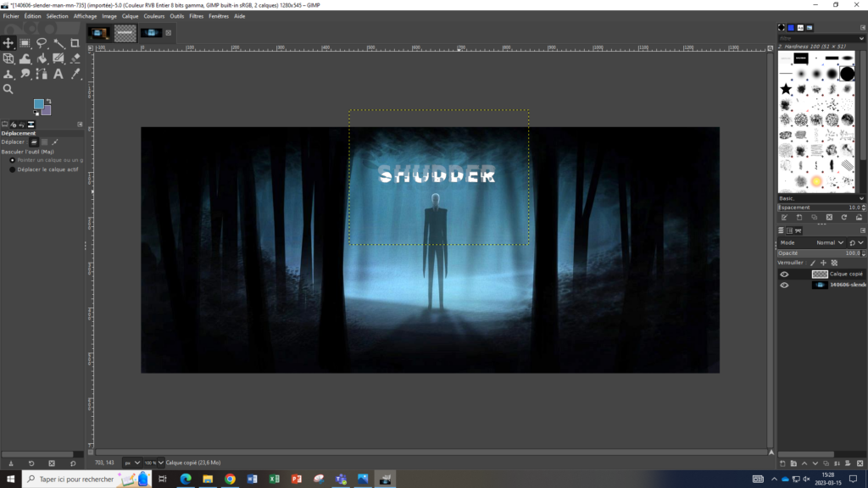Switch to the Channels tab in layers dock

click(789, 230)
